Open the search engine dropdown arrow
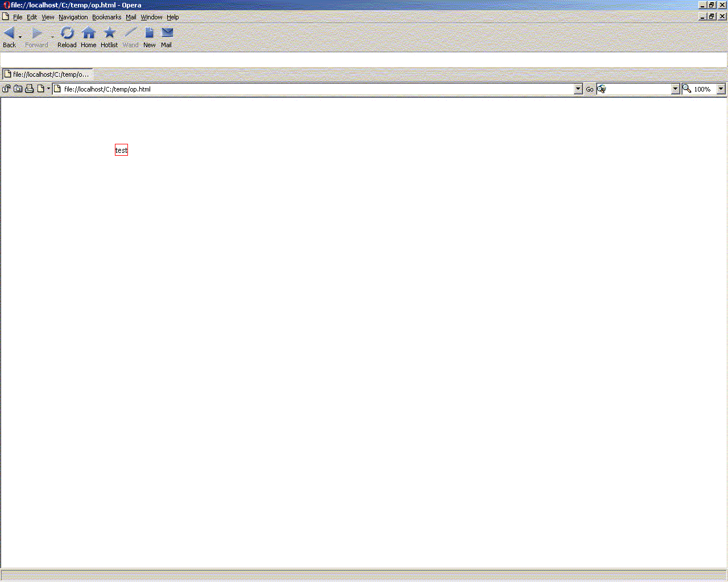Screen dimensions: 728x582 point(676,89)
